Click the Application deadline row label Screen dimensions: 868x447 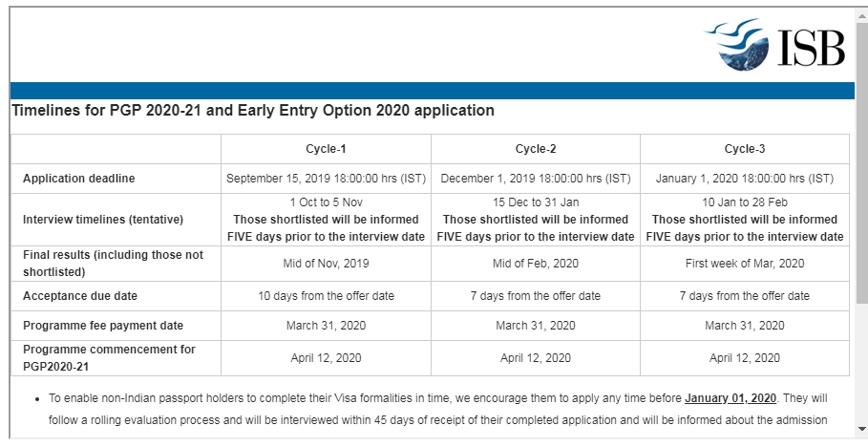click(79, 179)
